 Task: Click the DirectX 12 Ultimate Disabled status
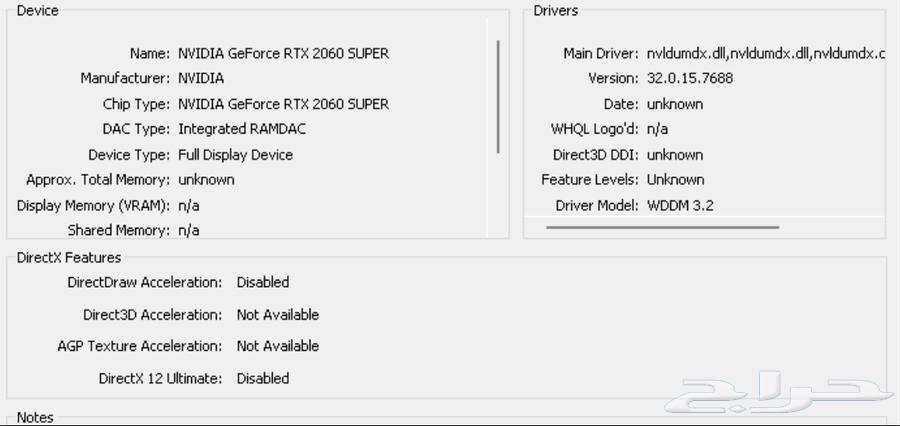click(x=263, y=378)
